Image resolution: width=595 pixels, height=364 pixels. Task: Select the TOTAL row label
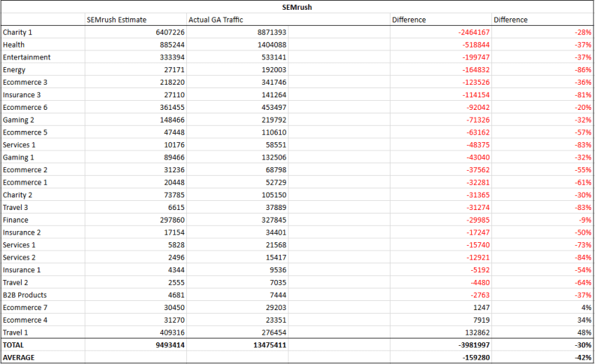tap(43, 345)
